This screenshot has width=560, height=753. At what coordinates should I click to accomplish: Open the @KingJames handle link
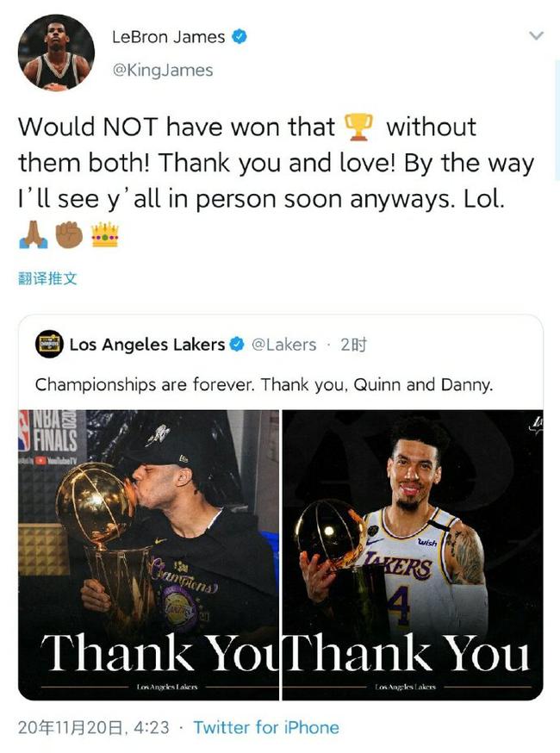tap(163, 71)
